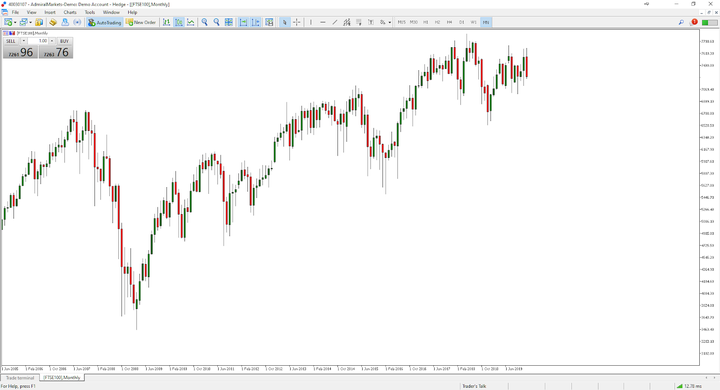Toggle chart auto scroll

coord(243,22)
